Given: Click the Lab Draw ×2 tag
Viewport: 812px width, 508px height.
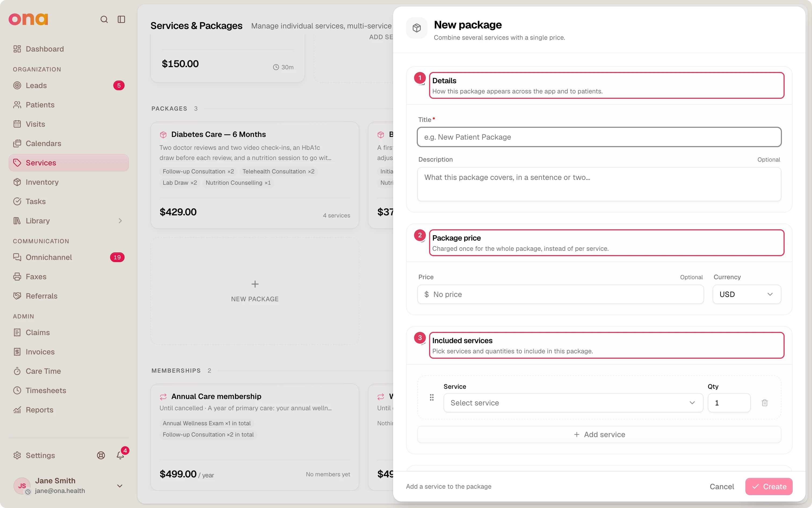Looking at the screenshot, I should (x=180, y=183).
